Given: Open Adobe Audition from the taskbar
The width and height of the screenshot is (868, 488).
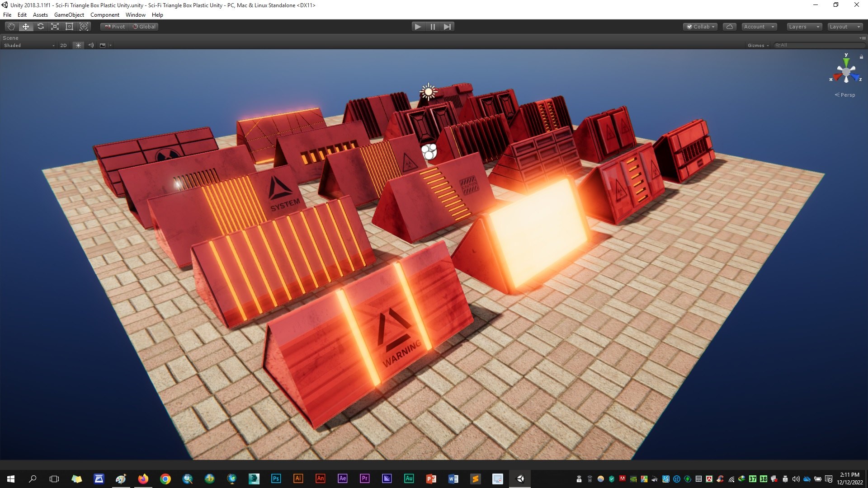Looking at the screenshot, I should [x=409, y=479].
